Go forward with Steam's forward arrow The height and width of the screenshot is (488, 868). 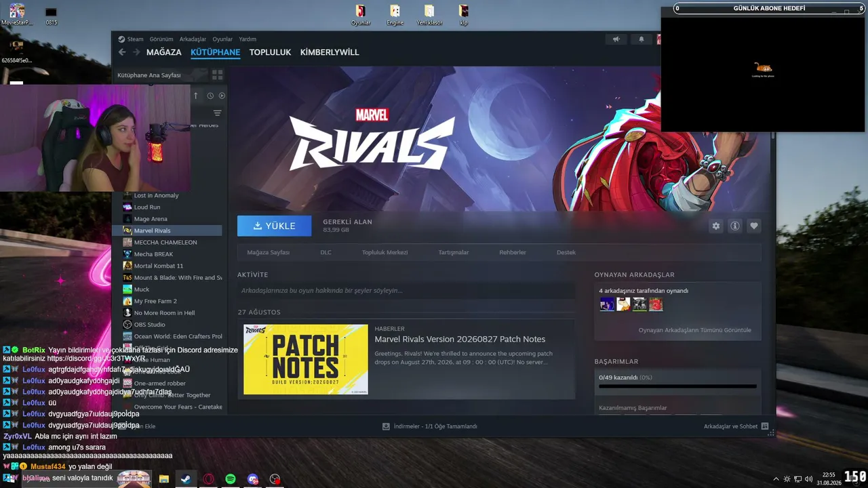click(136, 52)
